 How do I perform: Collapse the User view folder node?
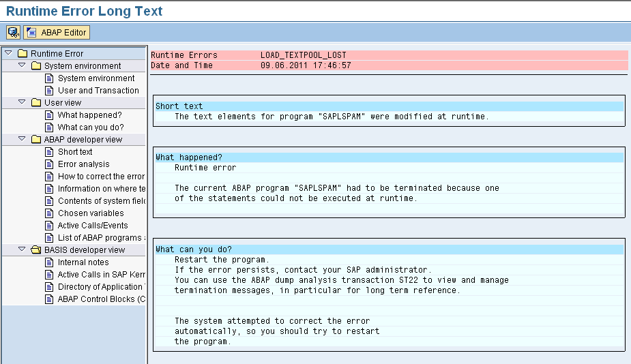point(21,102)
